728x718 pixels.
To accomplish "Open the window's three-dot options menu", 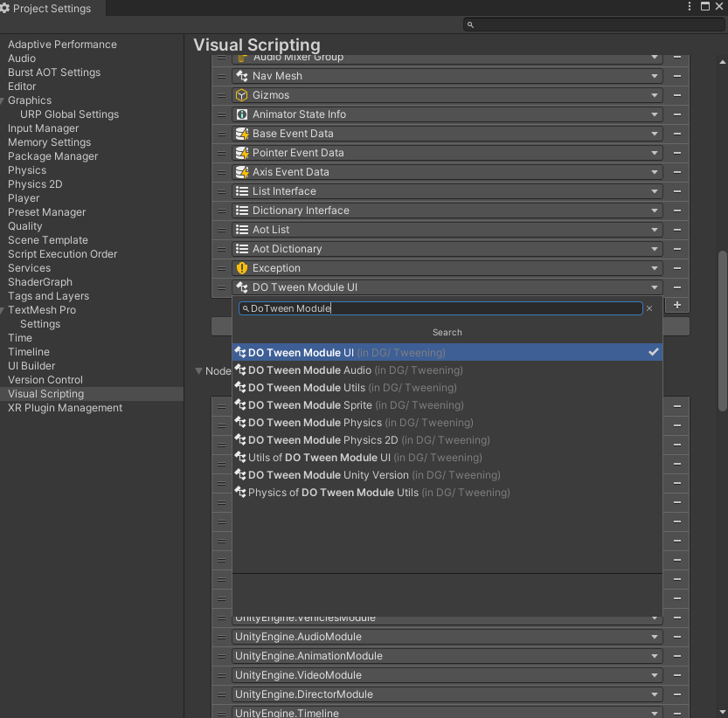I will coord(690,7).
